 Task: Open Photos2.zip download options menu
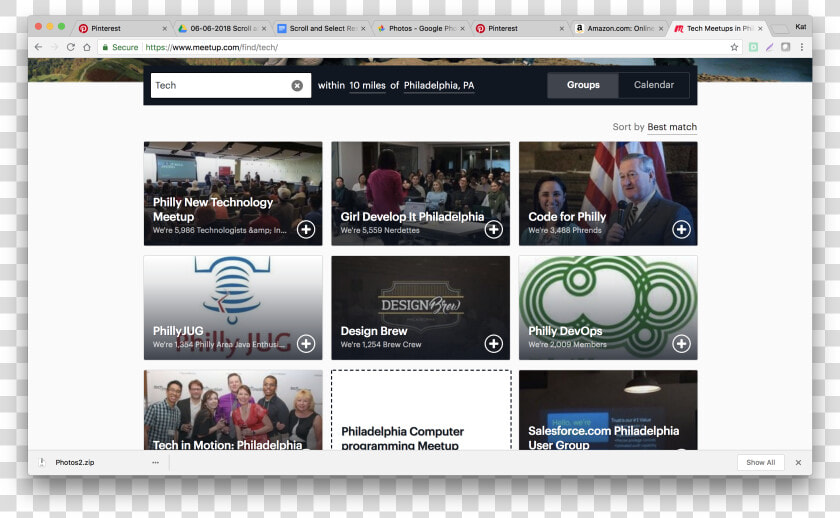(155, 462)
